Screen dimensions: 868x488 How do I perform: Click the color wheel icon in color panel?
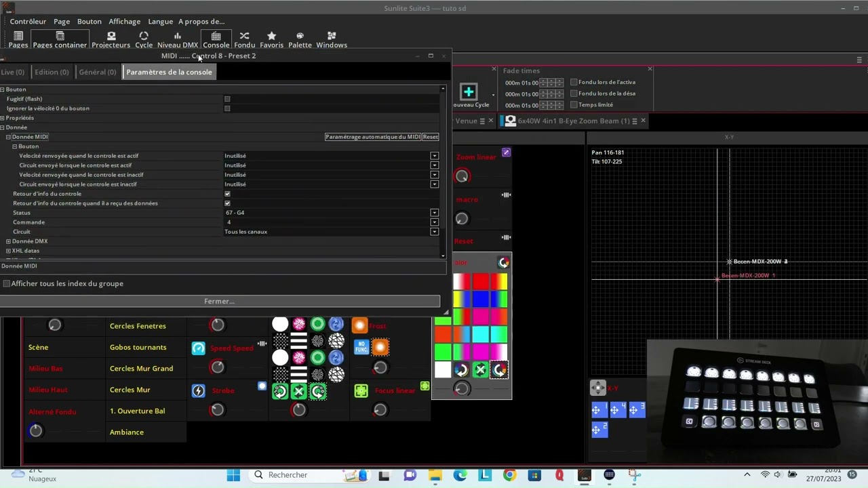click(504, 262)
